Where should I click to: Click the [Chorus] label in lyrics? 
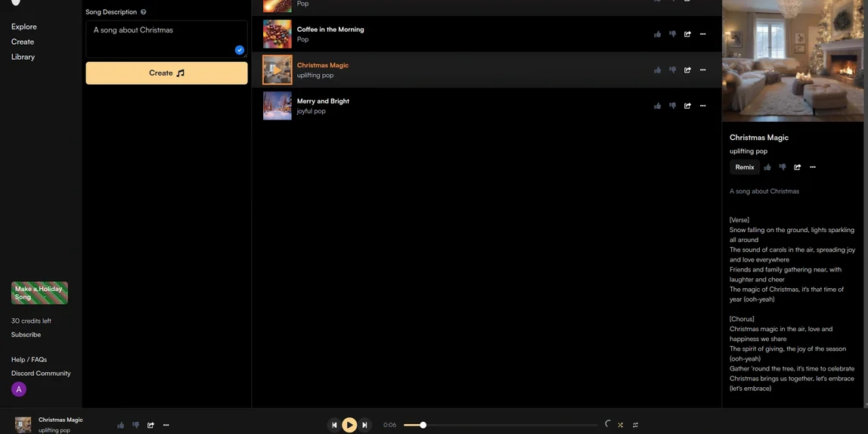coord(742,319)
